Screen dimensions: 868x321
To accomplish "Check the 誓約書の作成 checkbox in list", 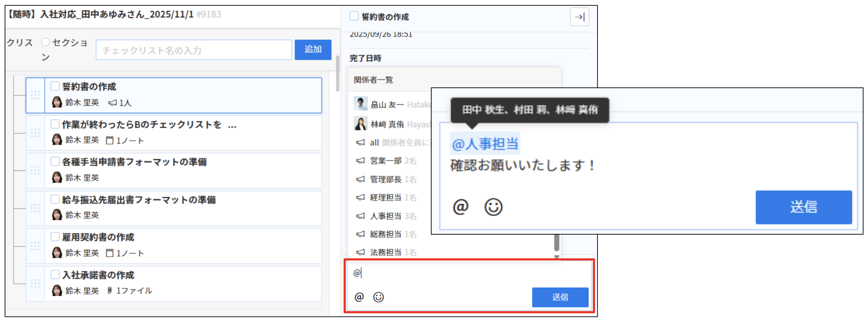I will pos(55,86).
